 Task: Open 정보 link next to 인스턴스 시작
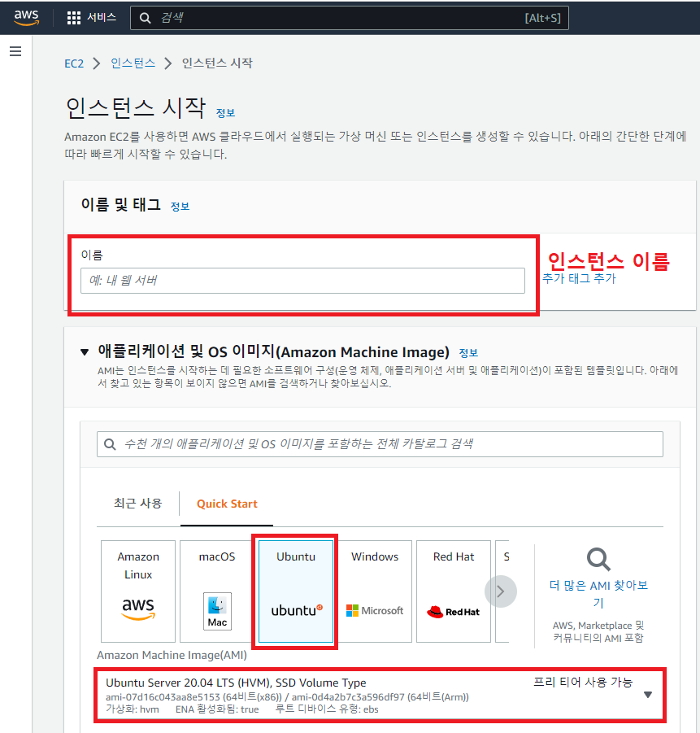pos(226,112)
